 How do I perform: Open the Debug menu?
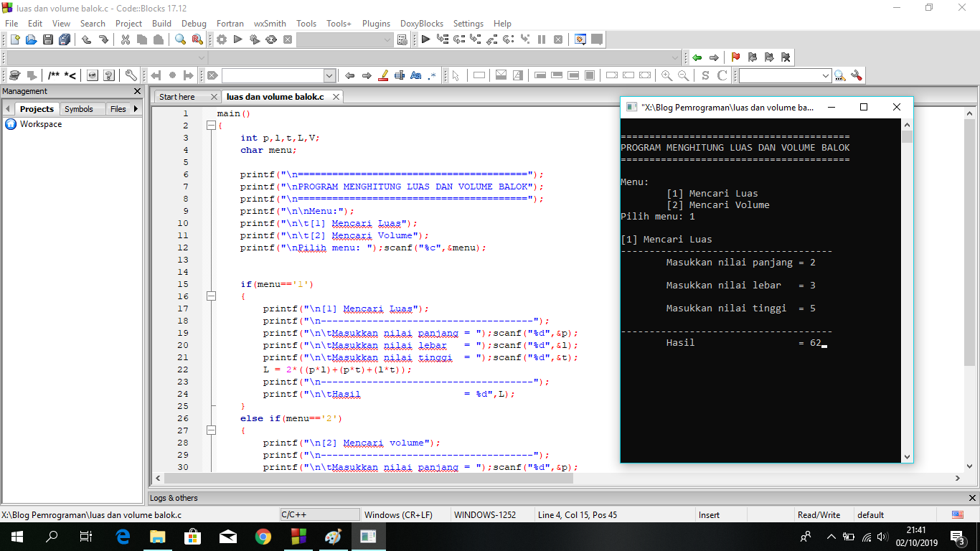[194, 24]
